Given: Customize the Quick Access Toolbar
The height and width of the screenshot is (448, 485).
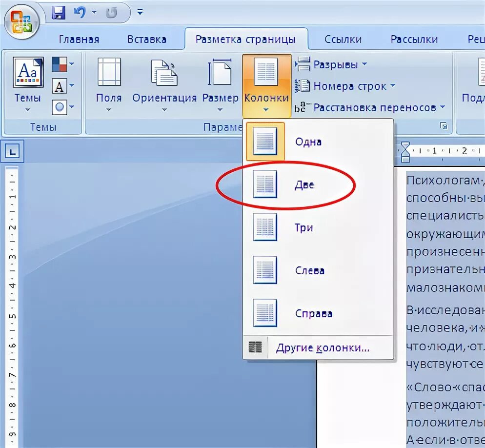Looking at the screenshot, I should (x=140, y=12).
